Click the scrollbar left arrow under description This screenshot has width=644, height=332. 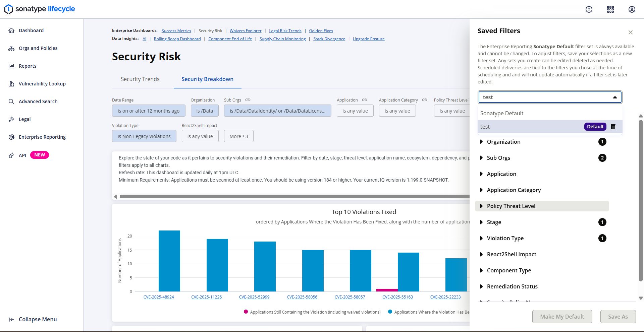coord(116,197)
